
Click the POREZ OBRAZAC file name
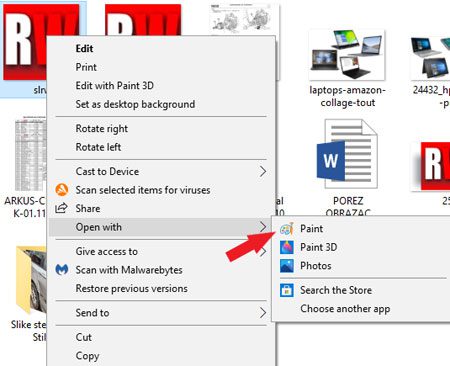click(x=348, y=206)
